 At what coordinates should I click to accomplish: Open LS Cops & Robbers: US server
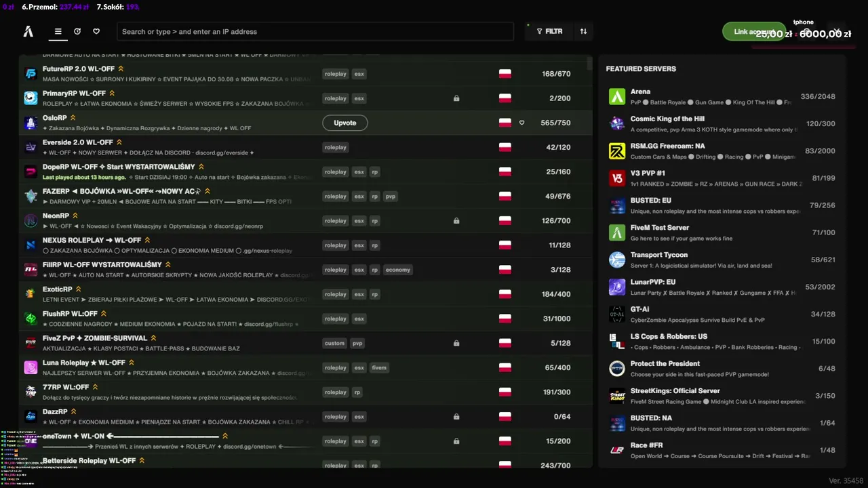tap(723, 342)
